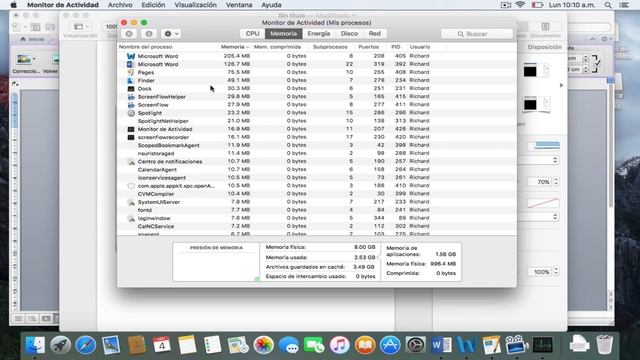Open Notification Center list icon
Viewport: 640px width, 360px height.
point(624,5)
